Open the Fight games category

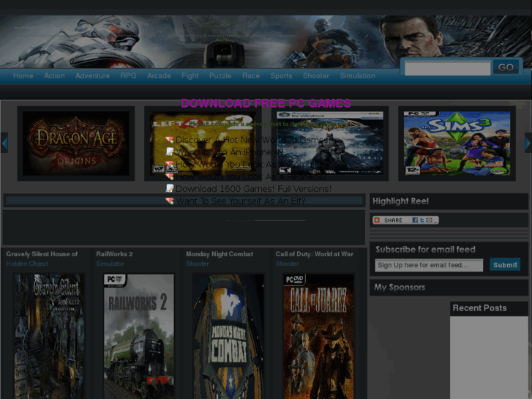(190, 75)
